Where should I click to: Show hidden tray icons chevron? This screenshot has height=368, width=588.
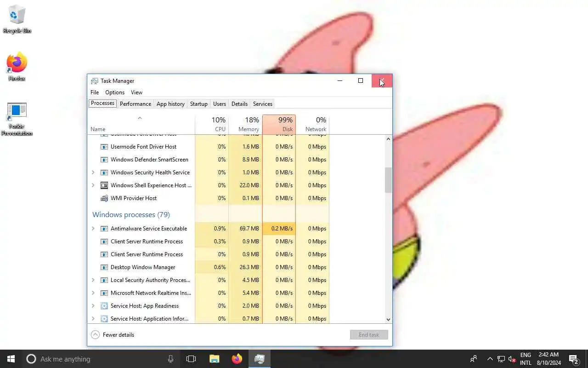[x=490, y=359]
